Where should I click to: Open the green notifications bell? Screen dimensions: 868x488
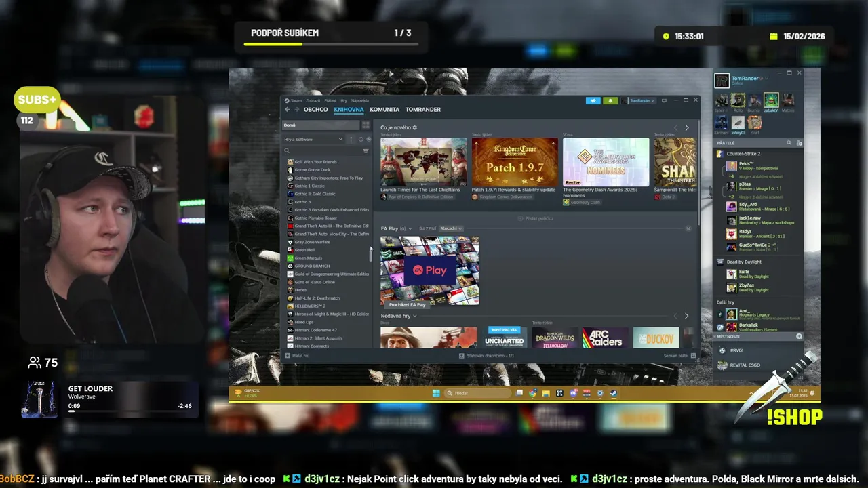610,100
